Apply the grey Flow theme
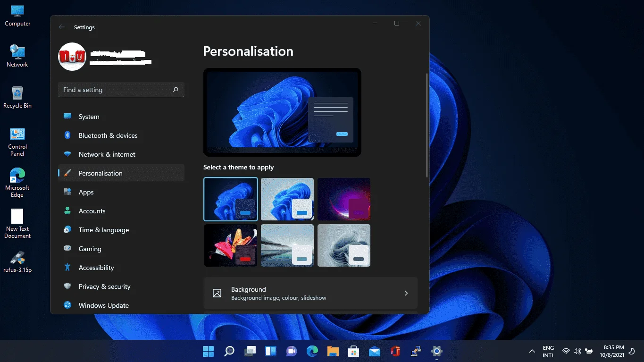The width and height of the screenshot is (644, 362). click(344, 245)
